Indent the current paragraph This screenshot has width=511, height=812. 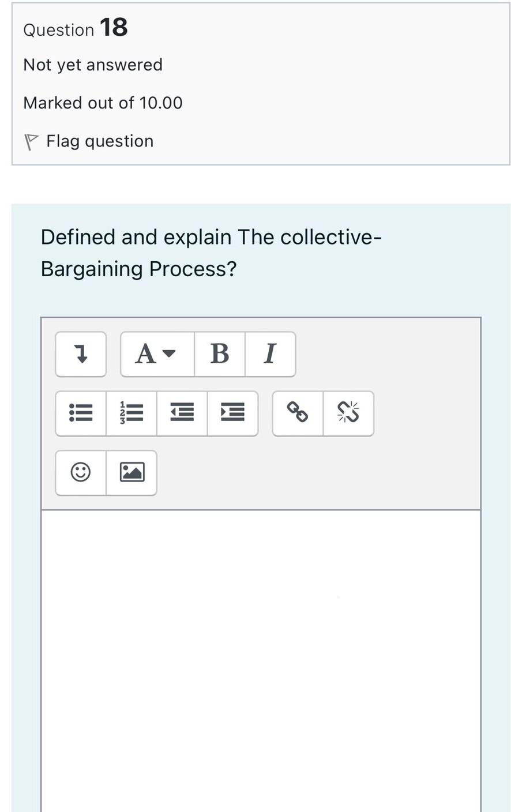click(x=232, y=413)
